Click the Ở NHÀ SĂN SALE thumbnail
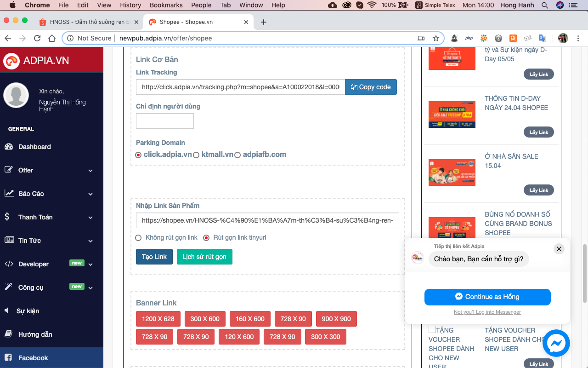This screenshot has height=368, width=588. (452, 172)
